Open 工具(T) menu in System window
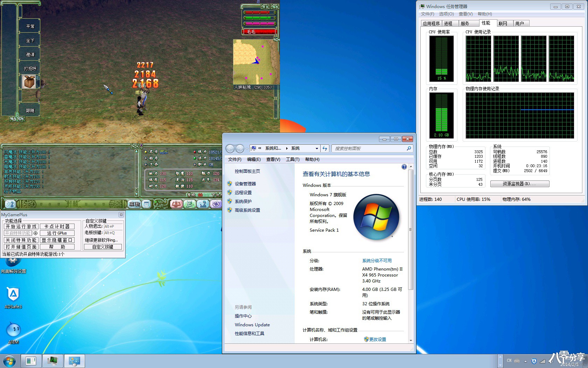The width and height of the screenshot is (588, 368). pos(293,159)
